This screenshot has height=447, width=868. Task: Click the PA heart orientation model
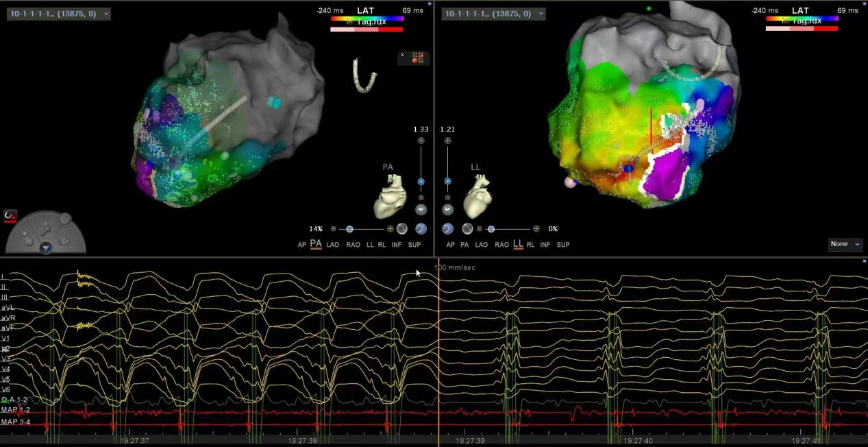390,197
